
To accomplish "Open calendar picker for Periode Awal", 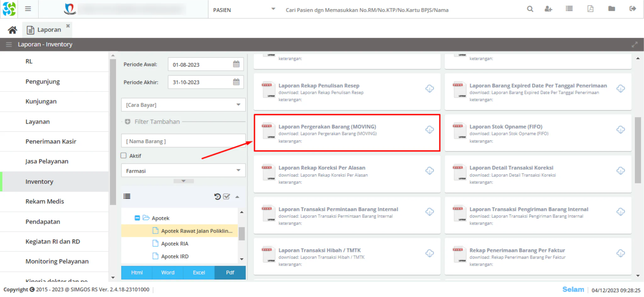I will (x=236, y=64).
